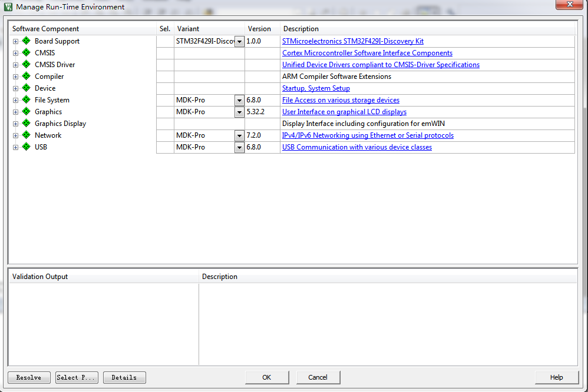Select the Graphics Display tree label
Viewport: 588px width, 392px height.
(60, 124)
